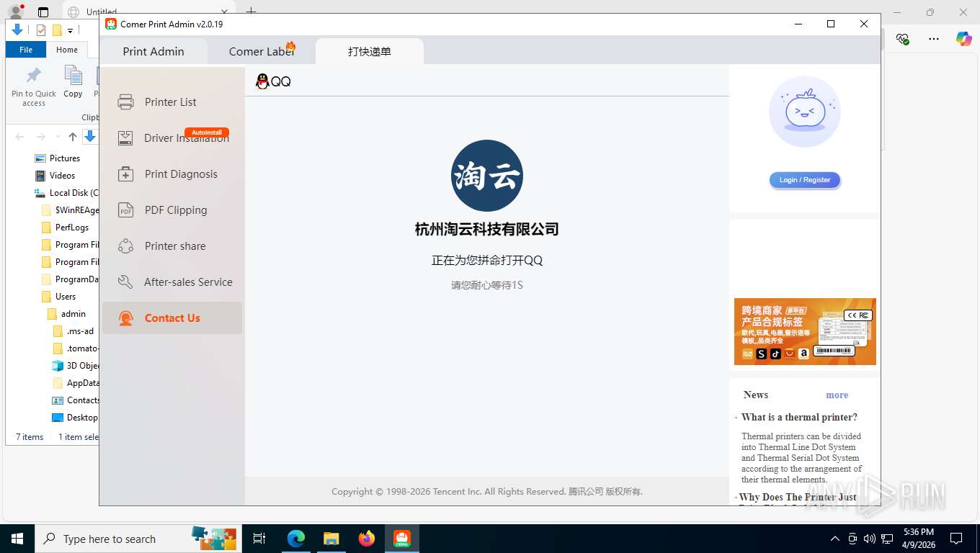The height and width of the screenshot is (553, 980).
Task: Launch Microsoft Edge from taskbar
Action: coord(296,539)
